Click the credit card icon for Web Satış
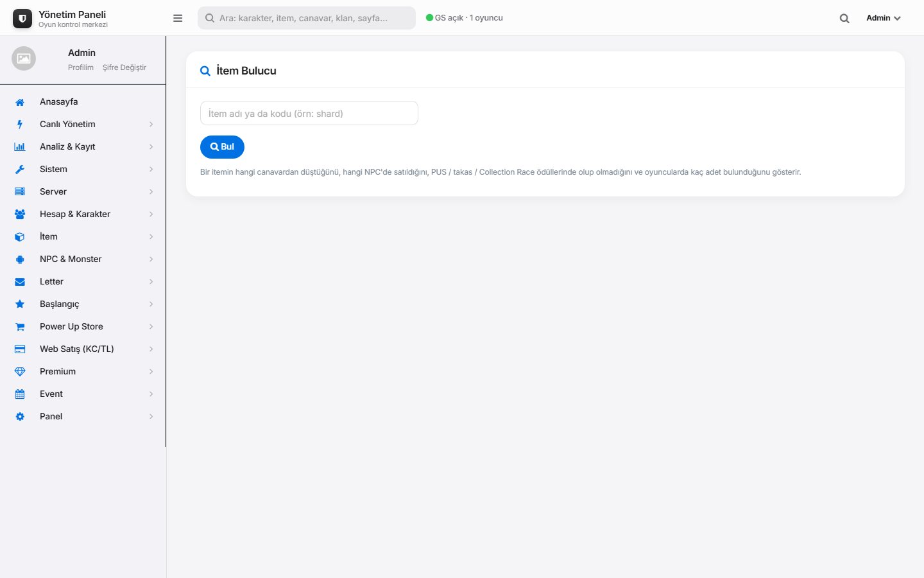 pos(20,349)
